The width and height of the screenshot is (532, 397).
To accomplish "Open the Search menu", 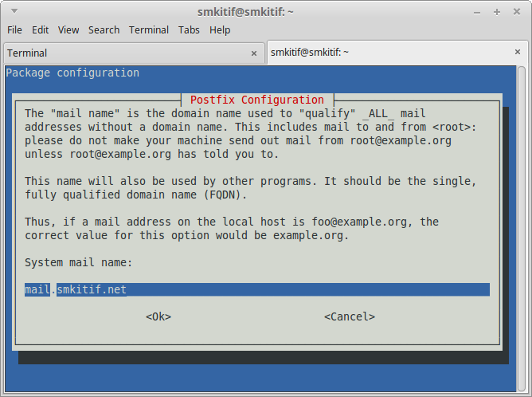I will [x=104, y=29].
